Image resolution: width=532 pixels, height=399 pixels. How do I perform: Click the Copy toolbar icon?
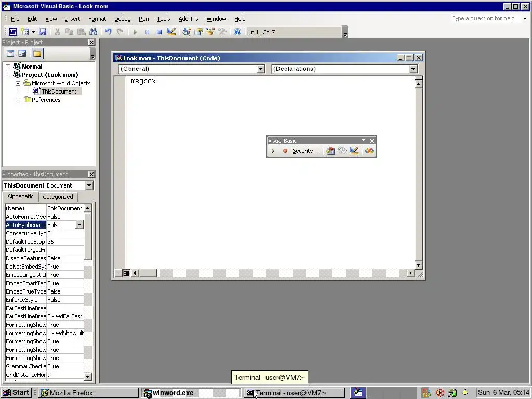tap(69, 32)
